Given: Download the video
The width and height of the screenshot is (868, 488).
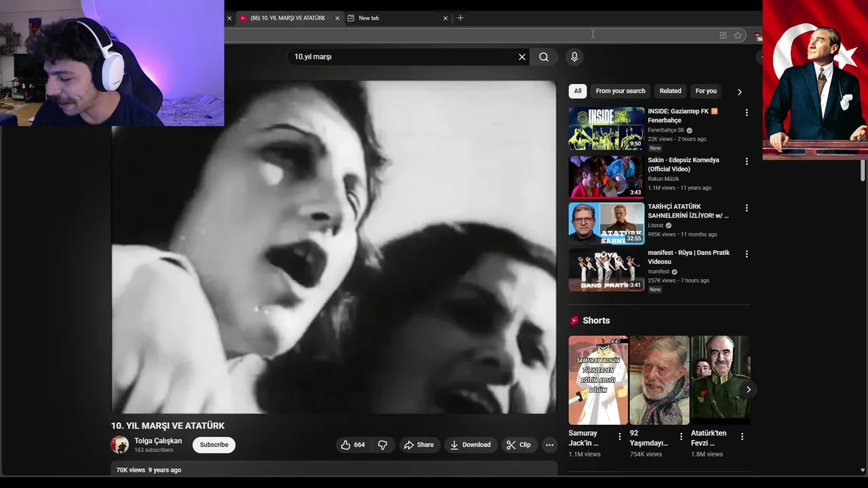Looking at the screenshot, I should coord(470,445).
